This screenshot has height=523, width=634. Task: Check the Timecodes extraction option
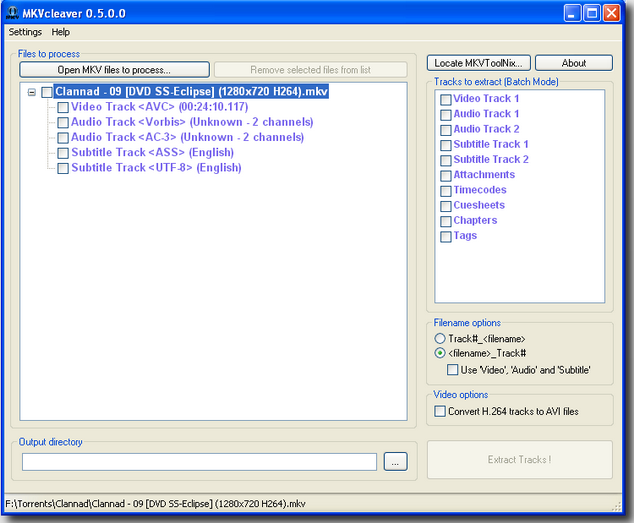click(446, 191)
